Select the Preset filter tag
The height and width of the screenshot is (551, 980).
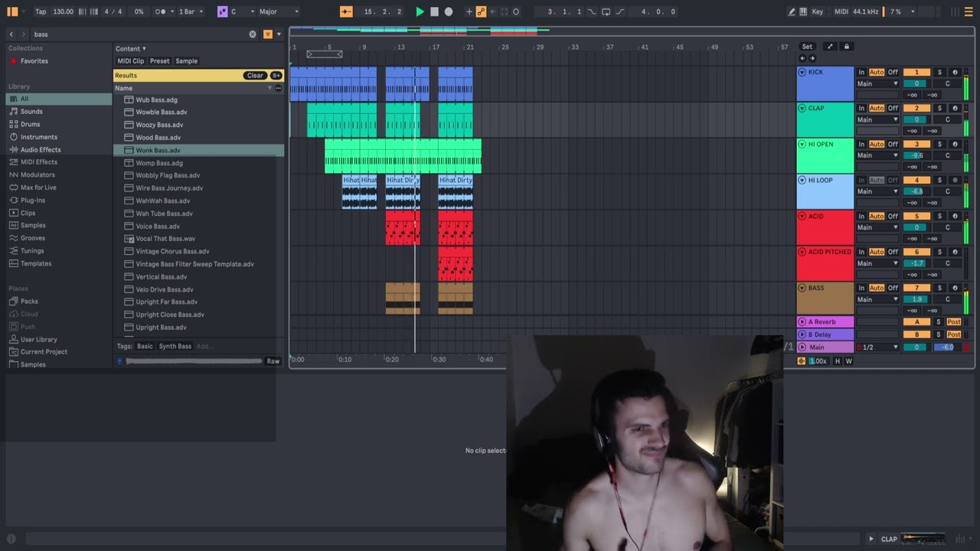[x=159, y=61]
